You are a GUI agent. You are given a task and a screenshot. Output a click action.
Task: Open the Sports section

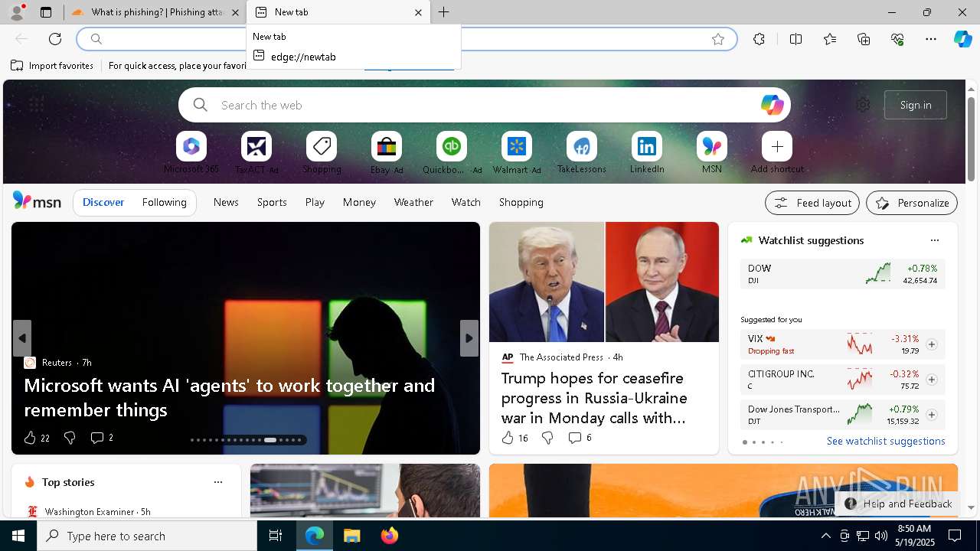click(x=272, y=202)
